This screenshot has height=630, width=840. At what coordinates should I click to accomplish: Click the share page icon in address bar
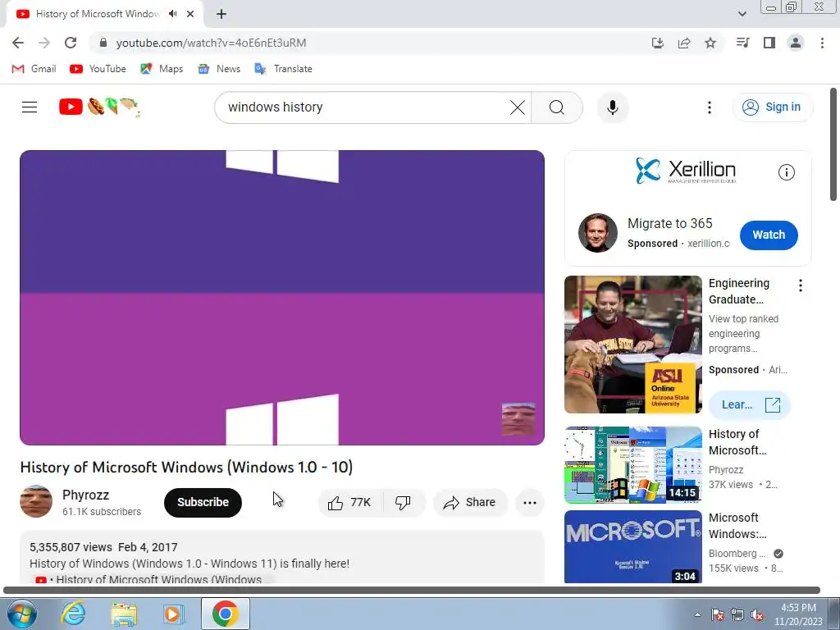coord(684,43)
